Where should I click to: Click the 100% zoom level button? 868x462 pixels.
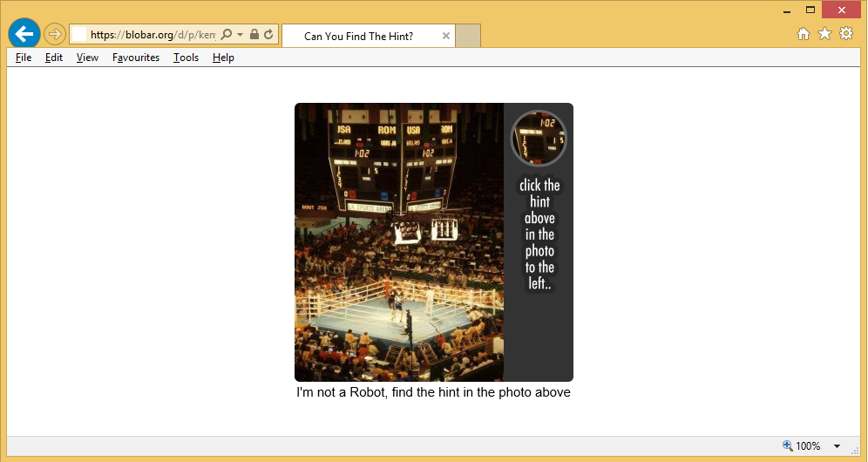point(802,446)
